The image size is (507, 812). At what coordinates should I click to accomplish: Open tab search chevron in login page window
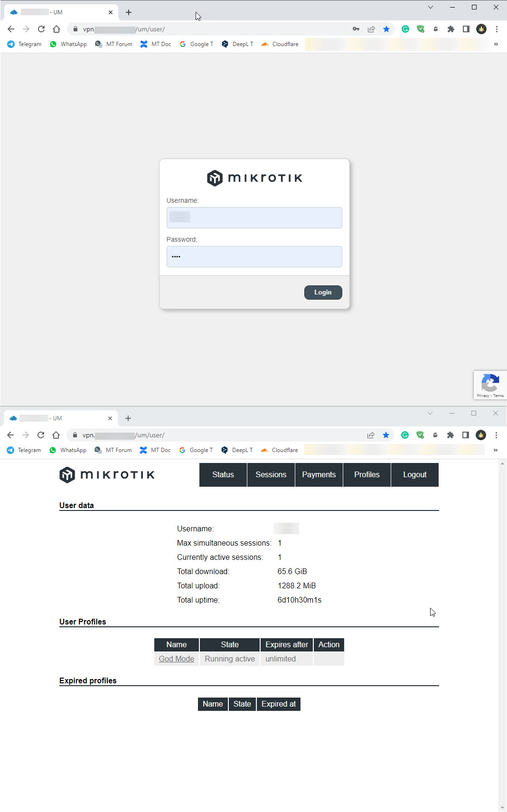pyautogui.click(x=431, y=7)
